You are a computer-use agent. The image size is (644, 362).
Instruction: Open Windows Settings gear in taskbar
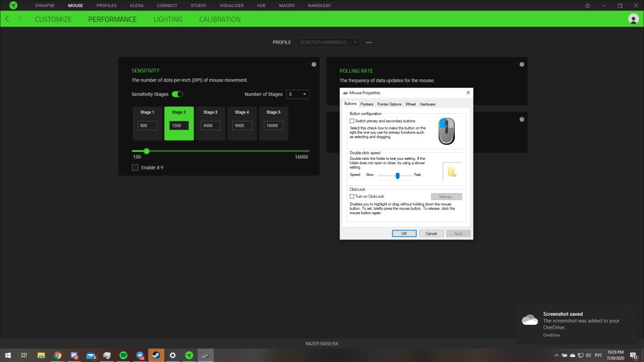pyautogui.click(x=173, y=355)
